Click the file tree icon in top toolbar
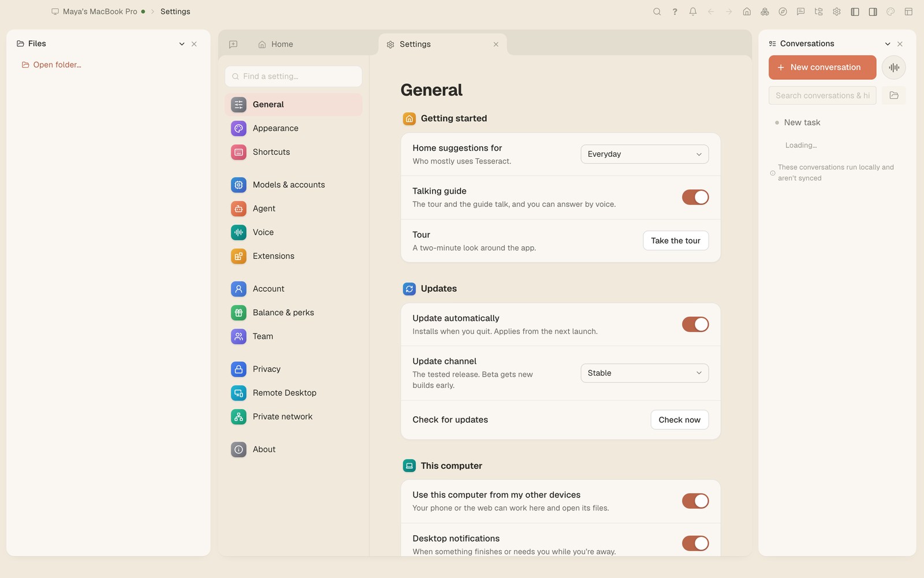Screen dimensions: 924x578 coord(818,12)
